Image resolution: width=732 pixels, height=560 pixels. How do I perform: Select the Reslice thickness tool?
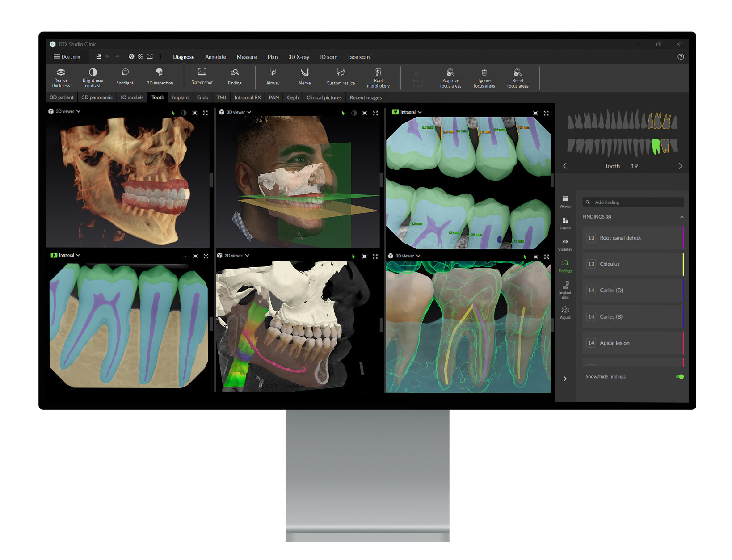[61, 77]
